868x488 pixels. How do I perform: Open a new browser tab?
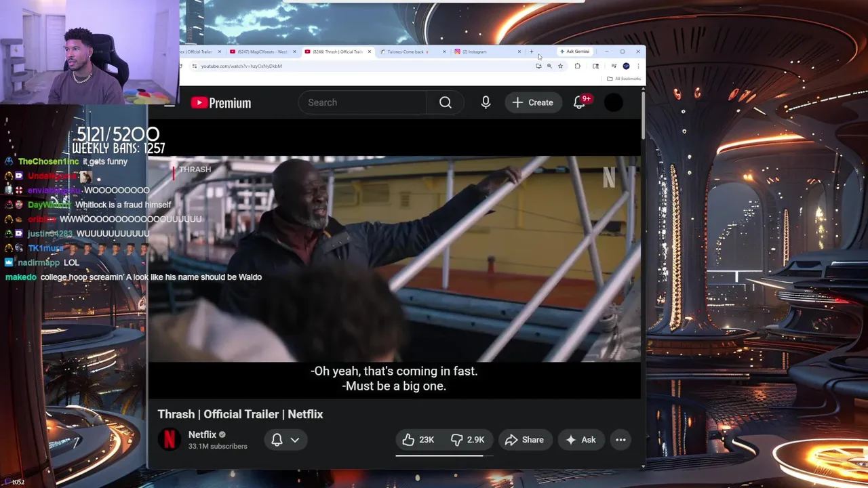[532, 52]
